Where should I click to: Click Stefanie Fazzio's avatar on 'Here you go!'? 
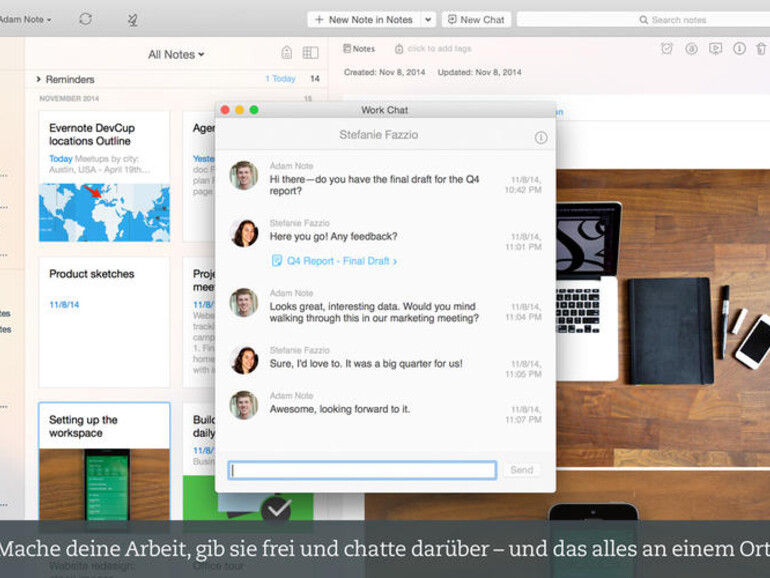click(244, 233)
